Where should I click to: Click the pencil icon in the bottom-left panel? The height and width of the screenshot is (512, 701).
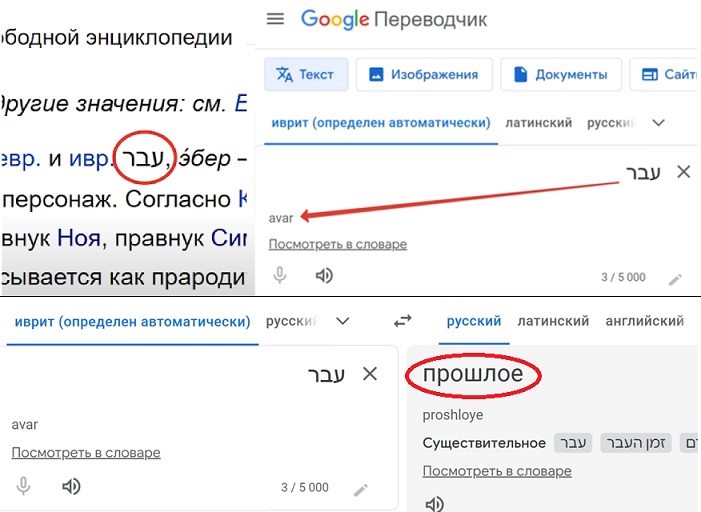(361, 489)
